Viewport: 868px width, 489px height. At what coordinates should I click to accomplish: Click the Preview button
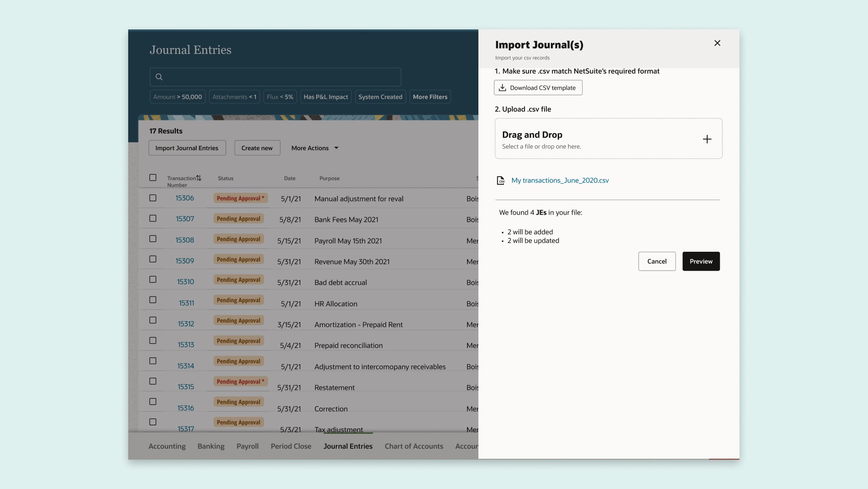click(x=701, y=261)
